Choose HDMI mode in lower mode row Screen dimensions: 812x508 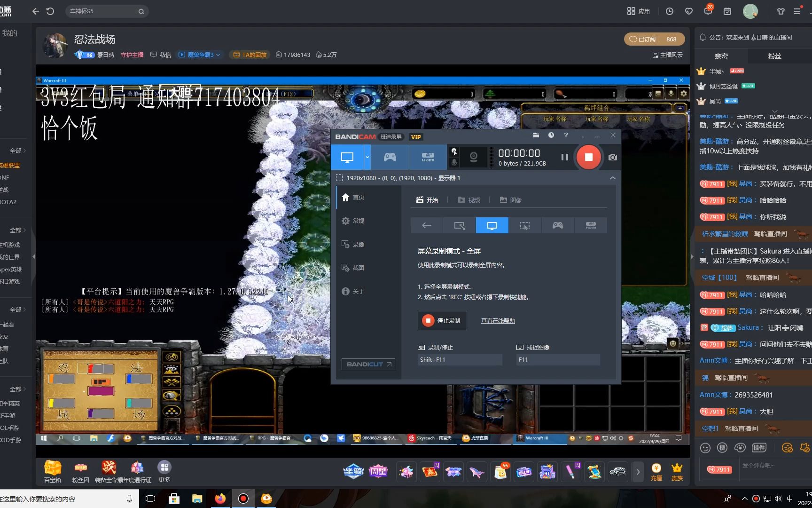(591, 225)
